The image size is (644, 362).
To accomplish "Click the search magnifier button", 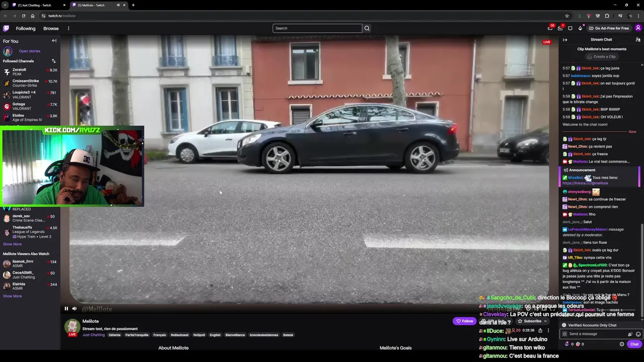I will 367,28.
